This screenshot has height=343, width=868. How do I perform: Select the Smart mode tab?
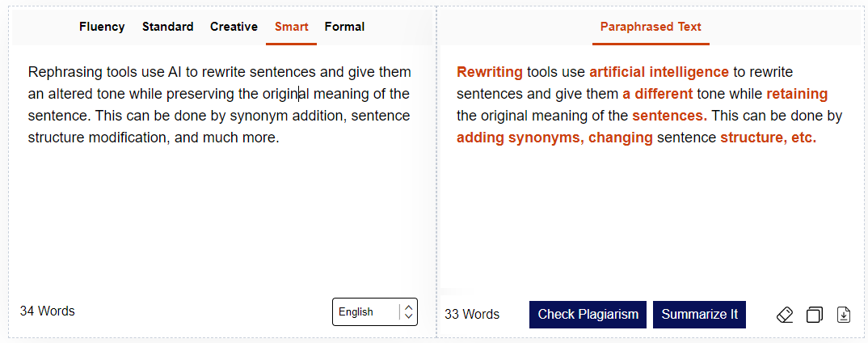click(291, 27)
